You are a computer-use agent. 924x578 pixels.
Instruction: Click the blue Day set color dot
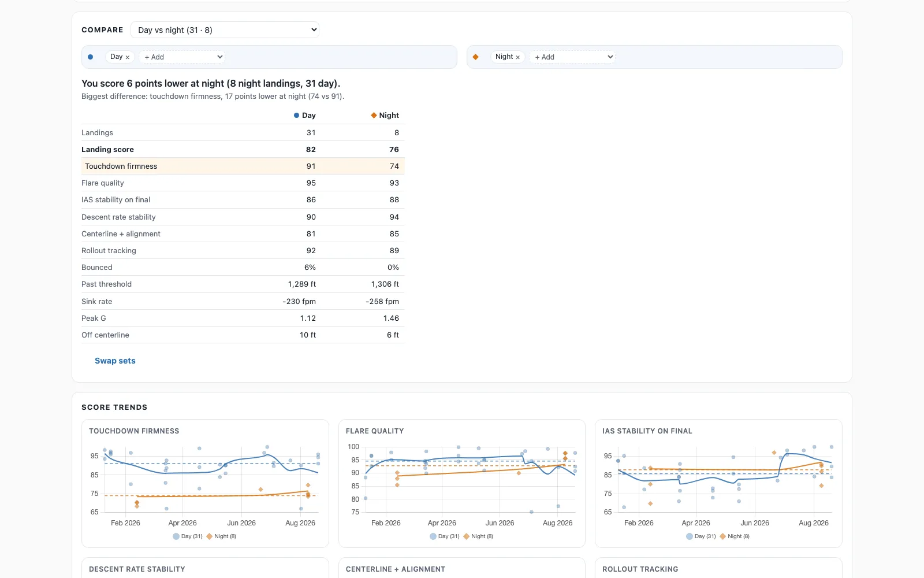point(91,57)
